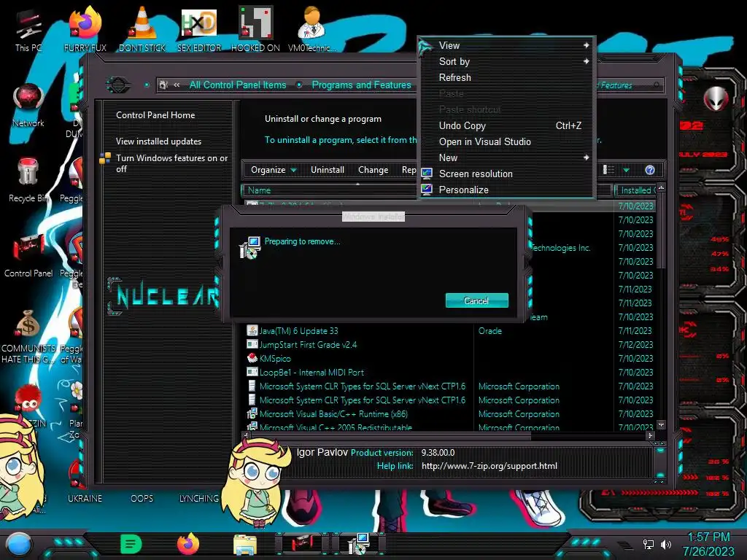Click Turn Windows features on or off
The width and height of the screenshot is (747, 560).
[171, 163]
